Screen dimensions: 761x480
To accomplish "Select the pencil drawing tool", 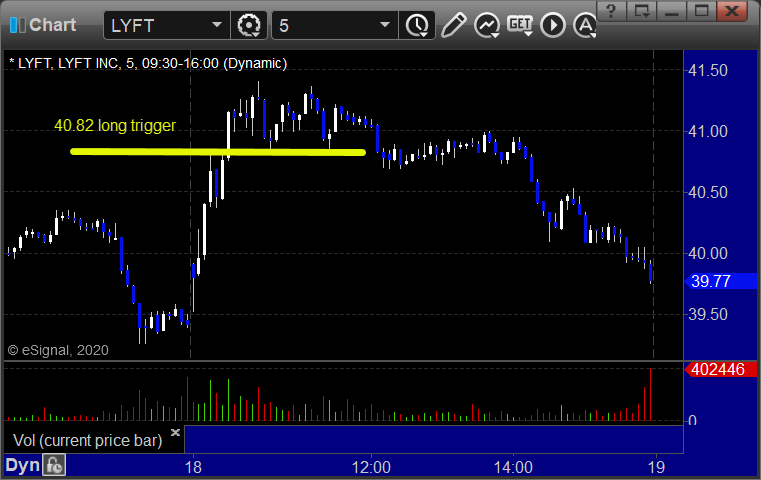I will pos(453,25).
